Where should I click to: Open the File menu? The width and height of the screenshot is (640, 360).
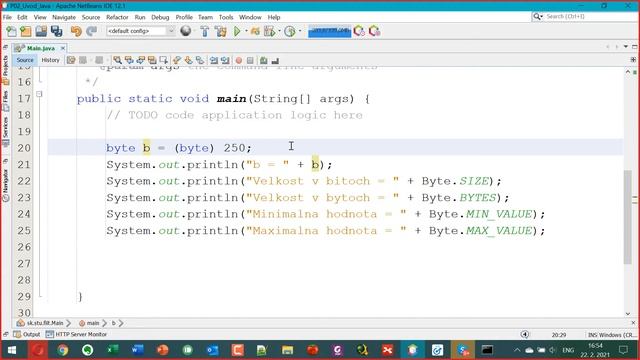pos(7,17)
